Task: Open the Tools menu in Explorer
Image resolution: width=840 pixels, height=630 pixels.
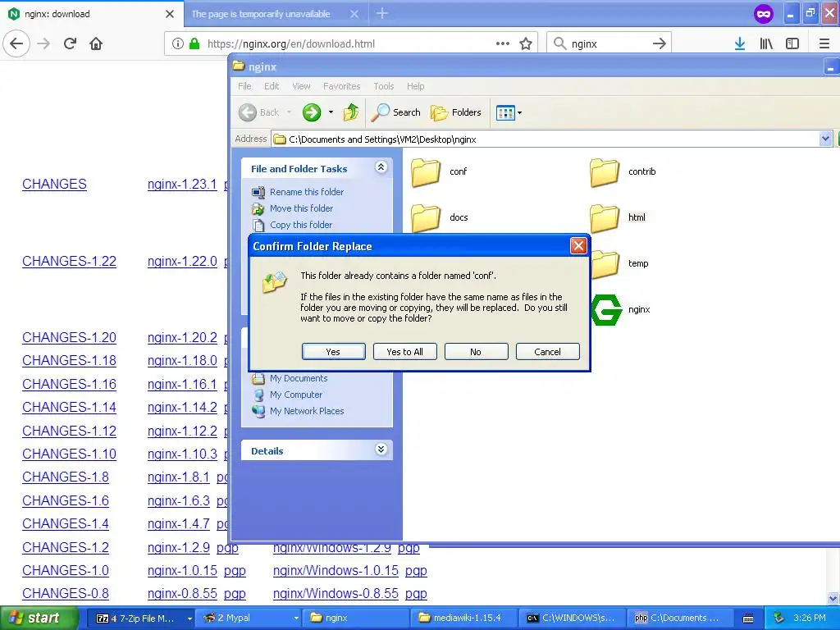Action: tap(384, 86)
